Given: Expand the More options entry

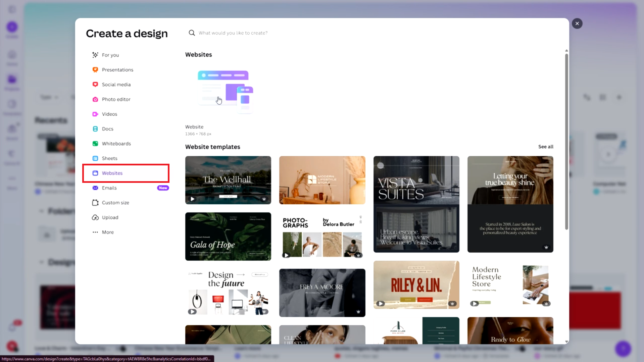Looking at the screenshot, I should tap(107, 232).
